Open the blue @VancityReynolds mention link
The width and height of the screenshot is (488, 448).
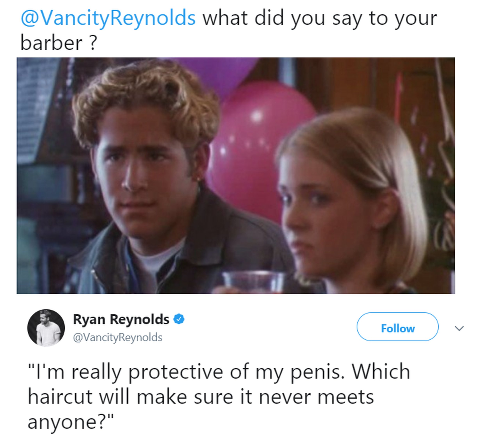coord(108,18)
